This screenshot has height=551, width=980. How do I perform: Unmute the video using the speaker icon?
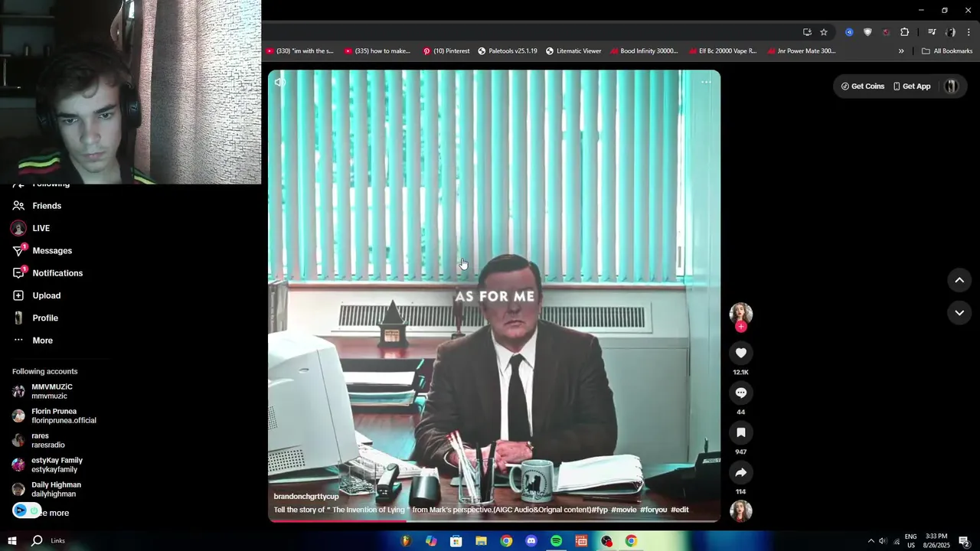(280, 82)
